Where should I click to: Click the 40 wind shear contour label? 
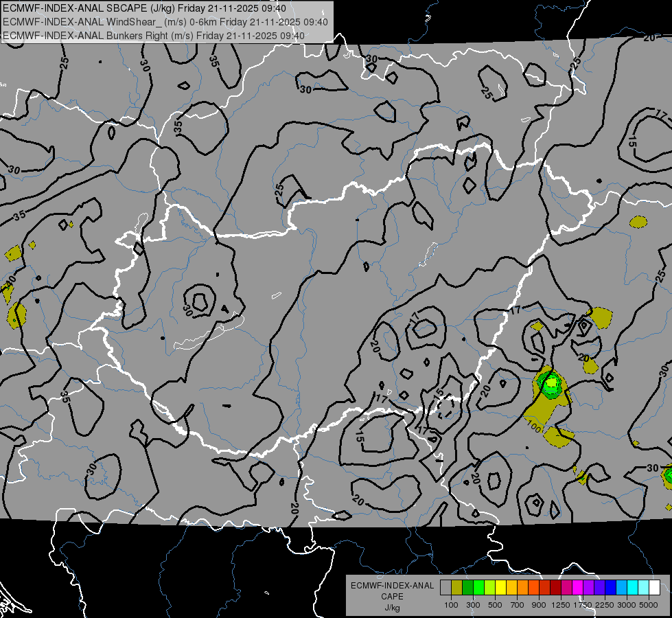coord(10,283)
